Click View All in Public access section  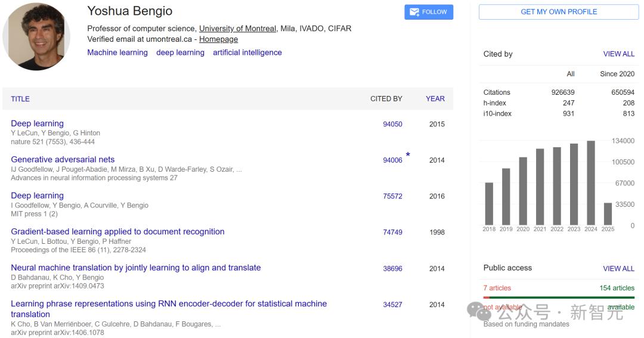click(618, 269)
